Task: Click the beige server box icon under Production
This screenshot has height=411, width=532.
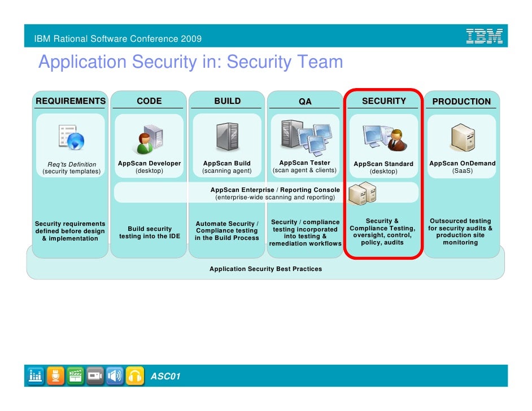Action: coord(462,138)
